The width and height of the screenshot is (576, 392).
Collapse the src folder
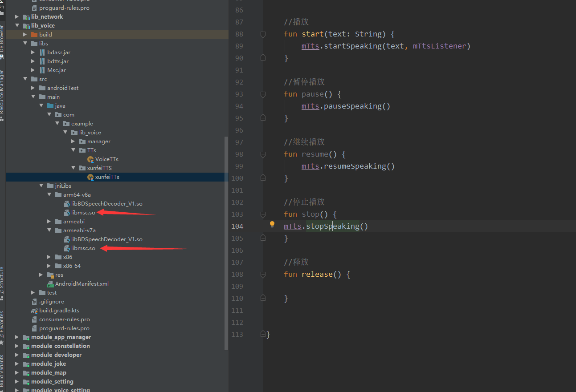(25, 79)
